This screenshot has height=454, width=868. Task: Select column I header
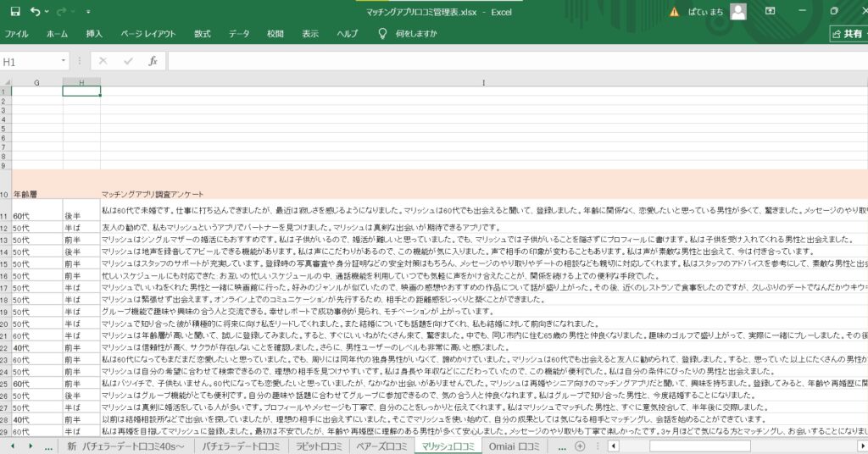(x=484, y=82)
